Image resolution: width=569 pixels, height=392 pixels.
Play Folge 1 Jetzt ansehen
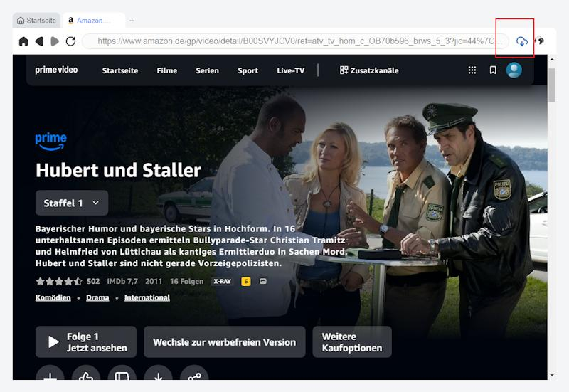point(86,342)
